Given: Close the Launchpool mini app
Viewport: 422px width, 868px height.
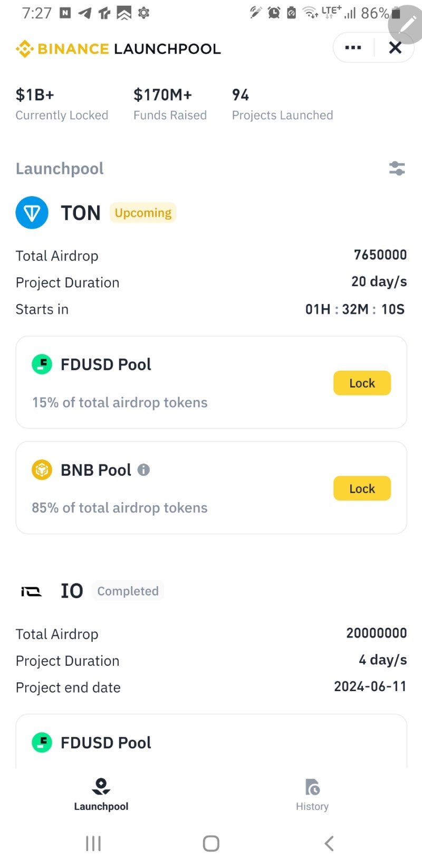Looking at the screenshot, I should [395, 48].
